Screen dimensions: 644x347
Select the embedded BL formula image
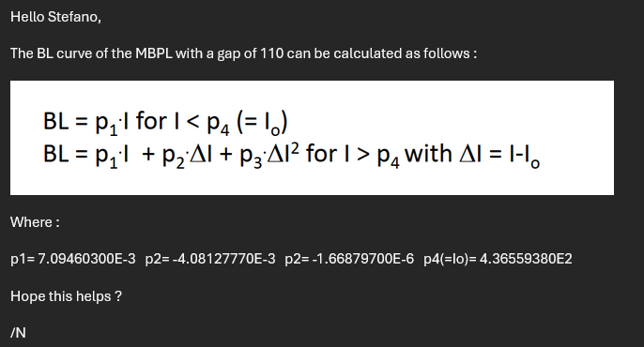(x=312, y=138)
